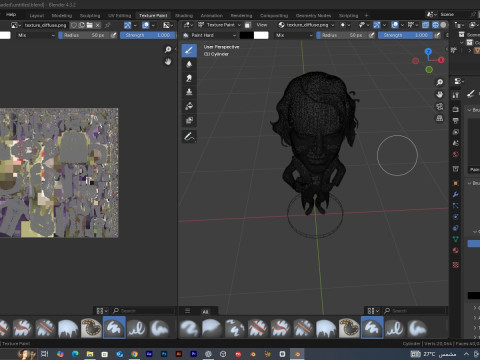This screenshot has height=360, width=480.
Task: Toggle gizmo display in image editor header
Action: click(x=128, y=25)
